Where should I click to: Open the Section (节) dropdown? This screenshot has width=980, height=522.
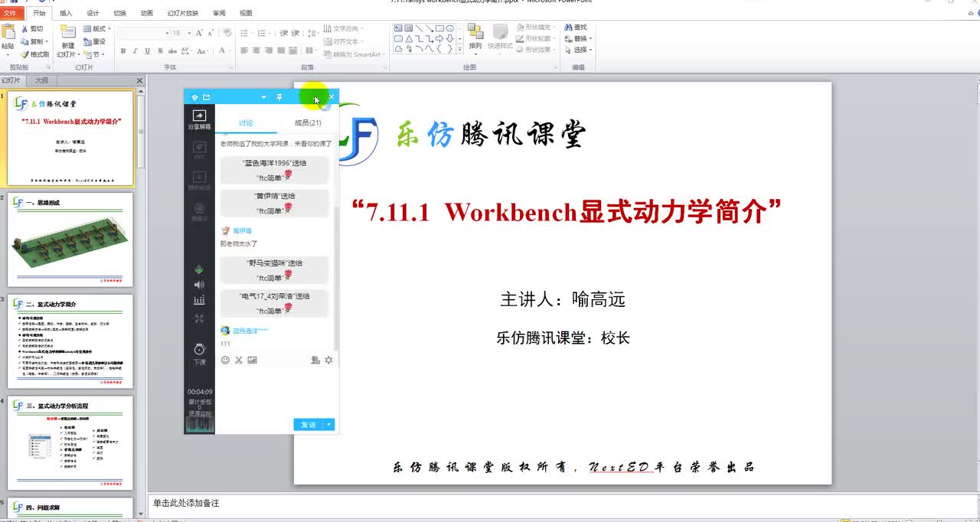tap(94, 54)
